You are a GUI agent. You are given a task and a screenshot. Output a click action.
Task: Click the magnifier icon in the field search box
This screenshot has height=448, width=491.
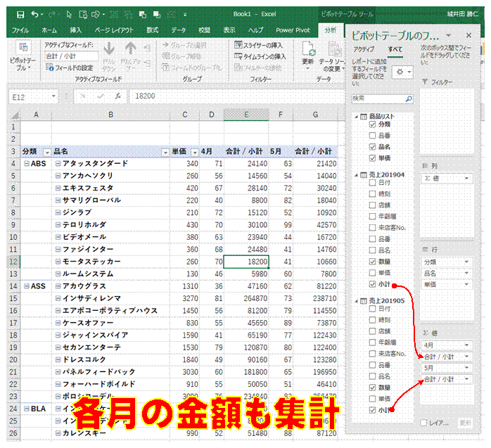(409, 99)
